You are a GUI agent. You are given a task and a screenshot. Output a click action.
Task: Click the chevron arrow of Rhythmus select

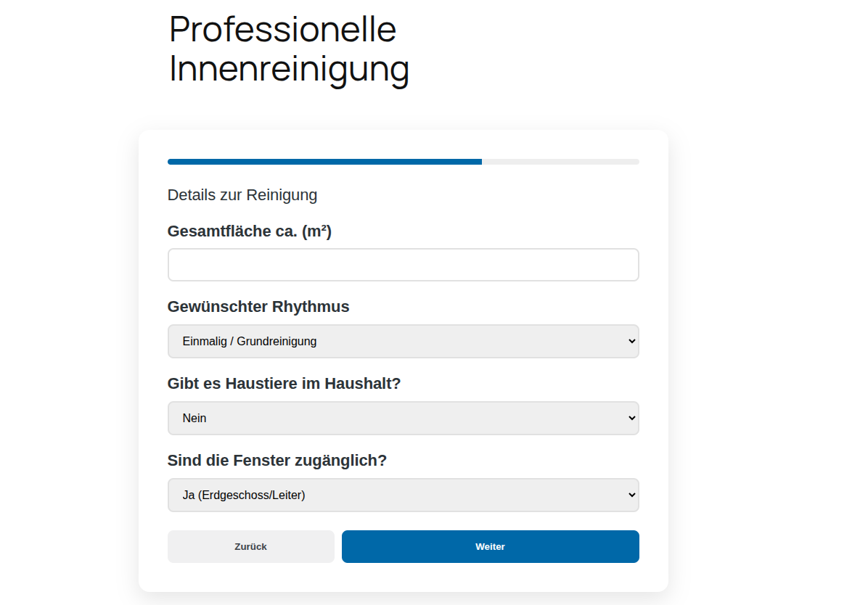coord(631,341)
